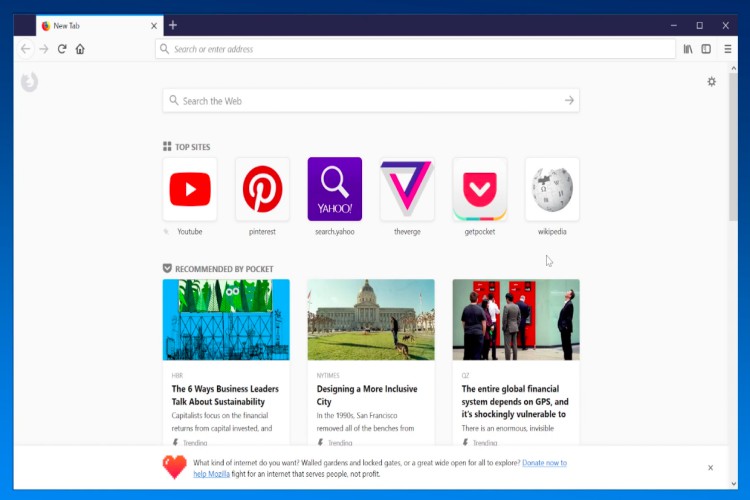Click the forward navigation arrow
The width and height of the screenshot is (750, 500).
(x=44, y=49)
